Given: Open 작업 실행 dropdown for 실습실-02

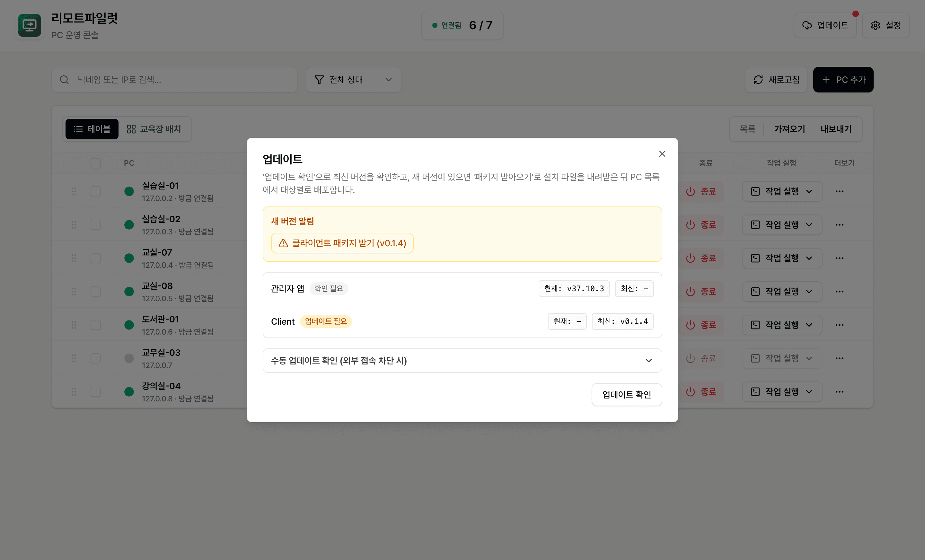Looking at the screenshot, I should pos(782,225).
